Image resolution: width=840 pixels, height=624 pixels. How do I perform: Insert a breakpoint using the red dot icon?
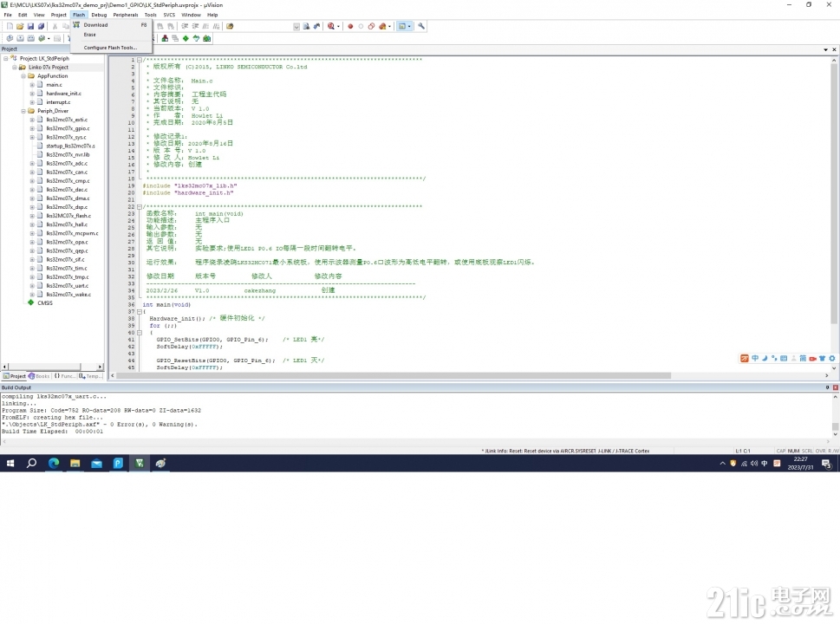350,26
